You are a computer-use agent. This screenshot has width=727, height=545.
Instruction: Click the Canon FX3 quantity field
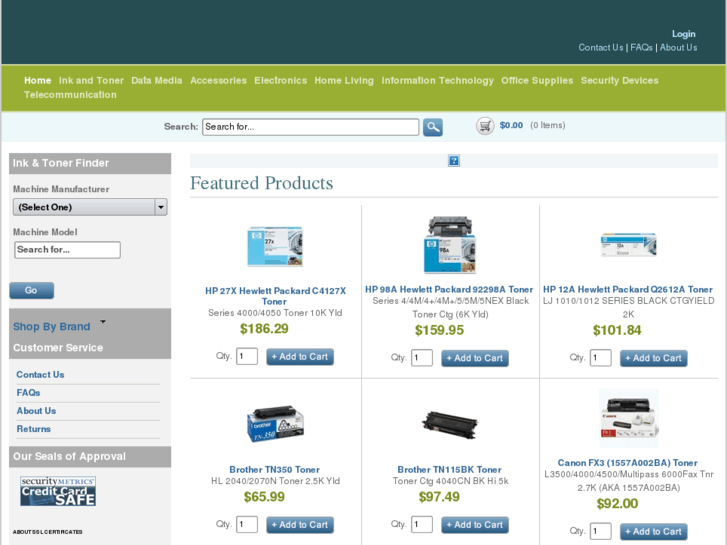pyautogui.click(x=600, y=531)
